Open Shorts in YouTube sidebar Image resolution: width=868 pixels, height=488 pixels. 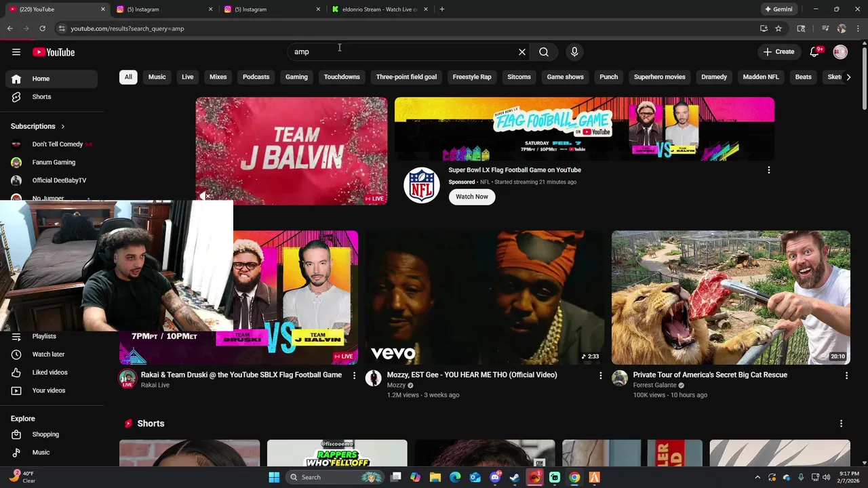coord(52,97)
